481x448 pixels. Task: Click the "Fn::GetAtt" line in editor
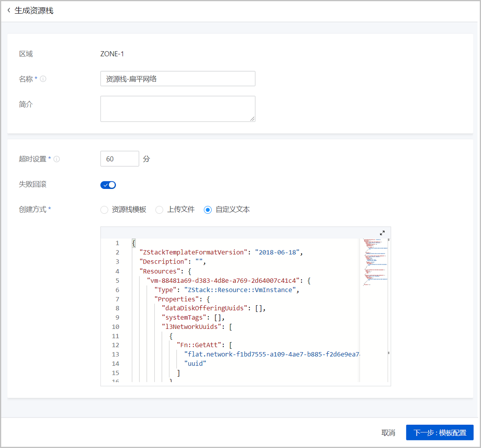pos(204,345)
